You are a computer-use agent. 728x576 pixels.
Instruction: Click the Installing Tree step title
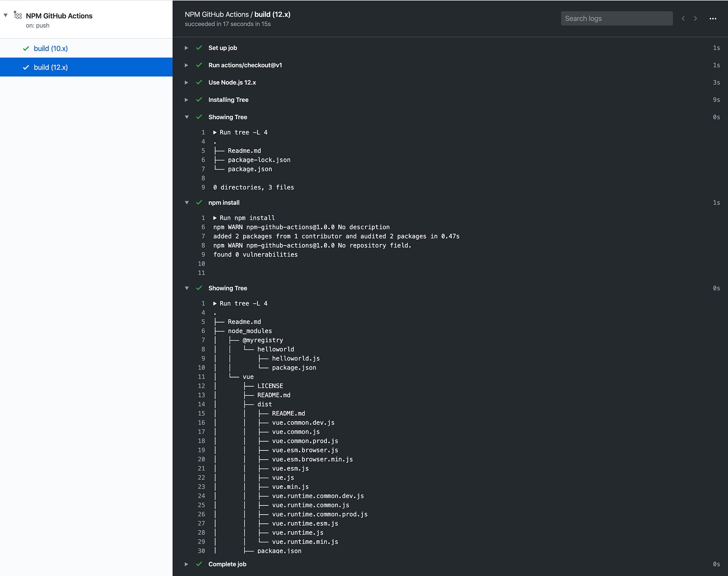pos(229,100)
